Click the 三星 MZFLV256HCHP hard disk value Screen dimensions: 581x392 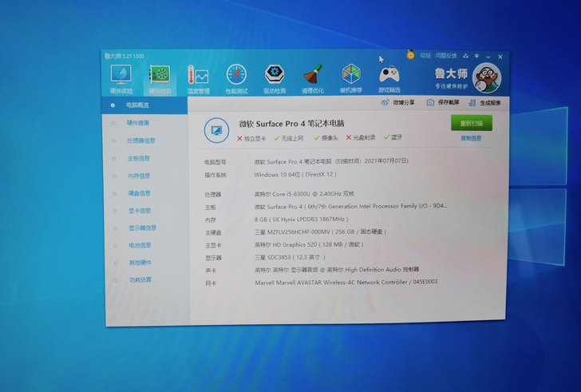click(x=321, y=232)
